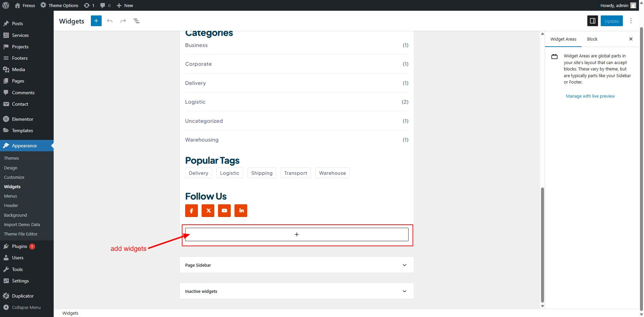
Task: Toggle the settings sidebar panel icon
Action: pos(592,21)
